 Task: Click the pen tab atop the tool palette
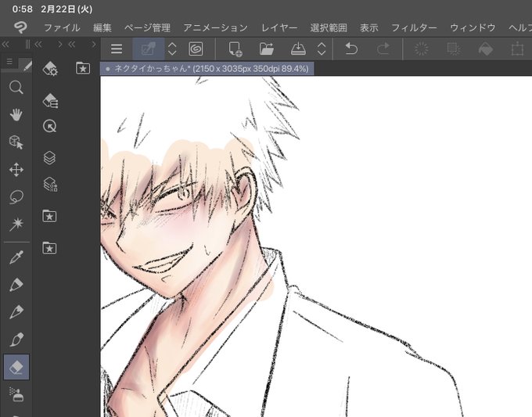click(26, 64)
